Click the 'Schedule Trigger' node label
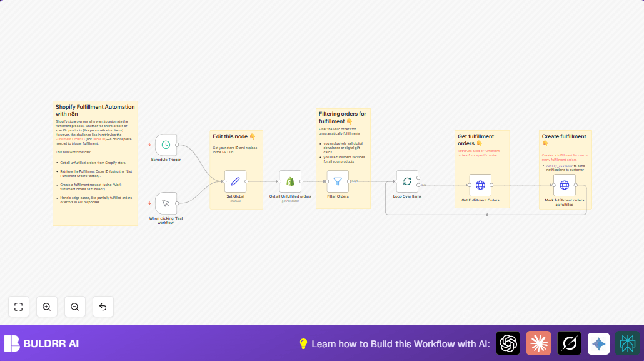Viewport: 644px width, 361px height. point(166,160)
